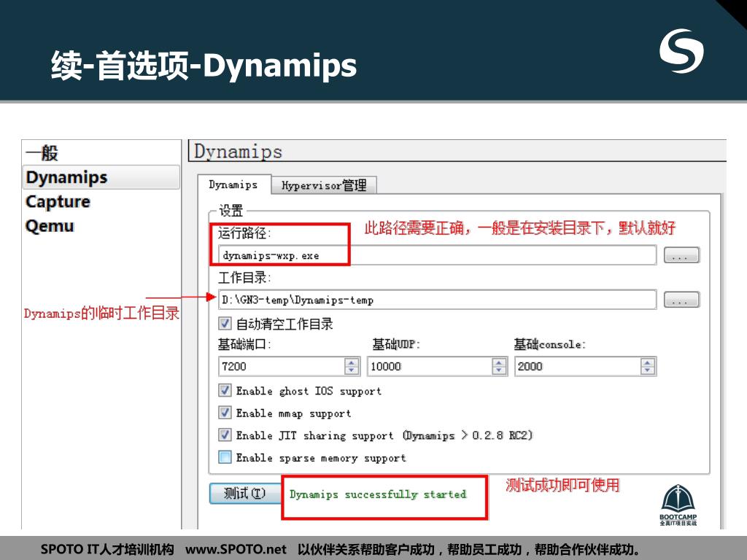Browse for working directory folder
747x560 pixels.
681,300
